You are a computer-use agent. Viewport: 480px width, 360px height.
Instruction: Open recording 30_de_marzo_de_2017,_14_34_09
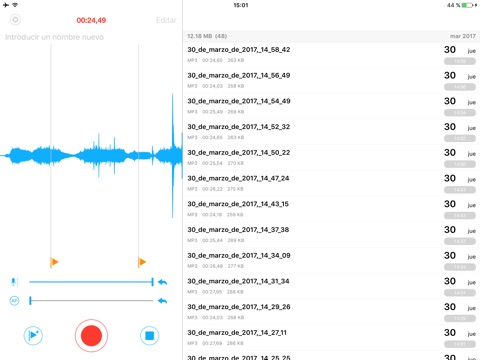tap(332, 260)
